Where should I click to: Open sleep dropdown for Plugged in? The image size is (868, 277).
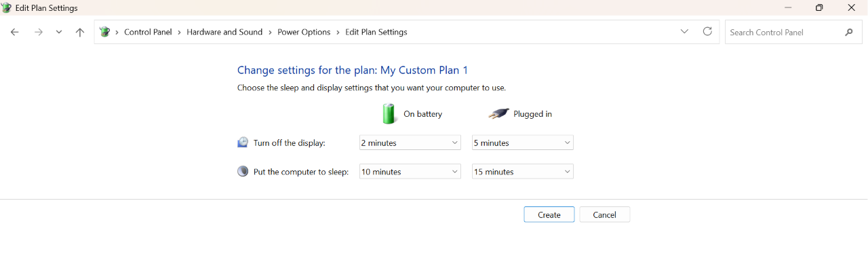pos(522,172)
